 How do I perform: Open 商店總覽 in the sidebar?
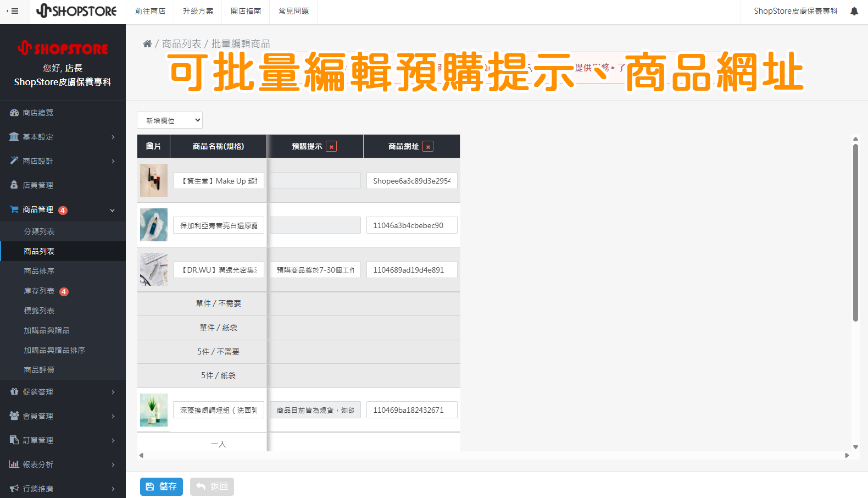63,113
